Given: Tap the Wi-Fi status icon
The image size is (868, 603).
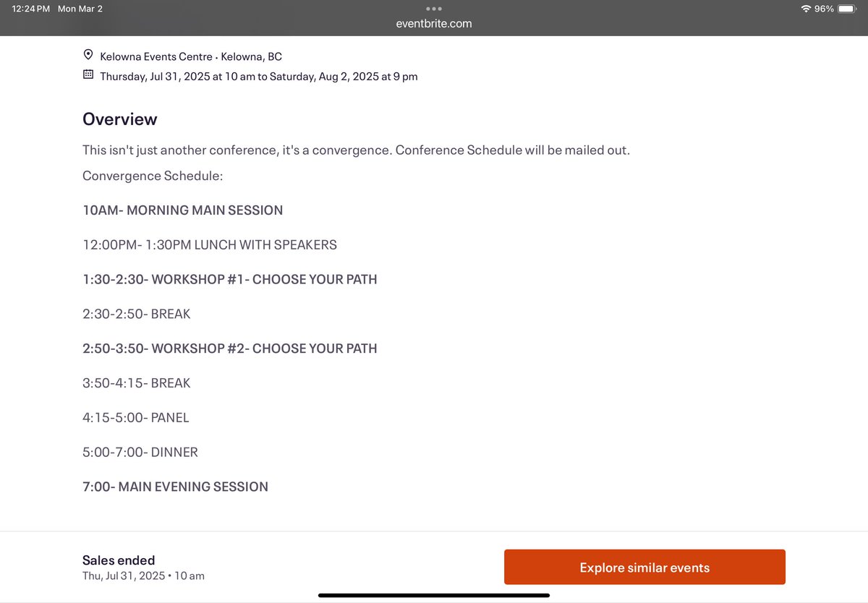Looking at the screenshot, I should click(x=805, y=9).
